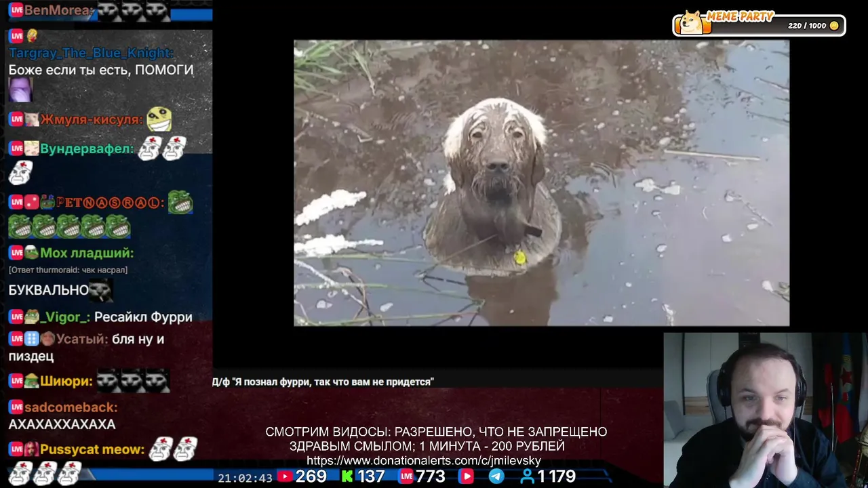Image resolution: width=868 pixels, height=488 pixels.
Task: Click the 137 Kick viewer count
Action: [x=371, y=476]
